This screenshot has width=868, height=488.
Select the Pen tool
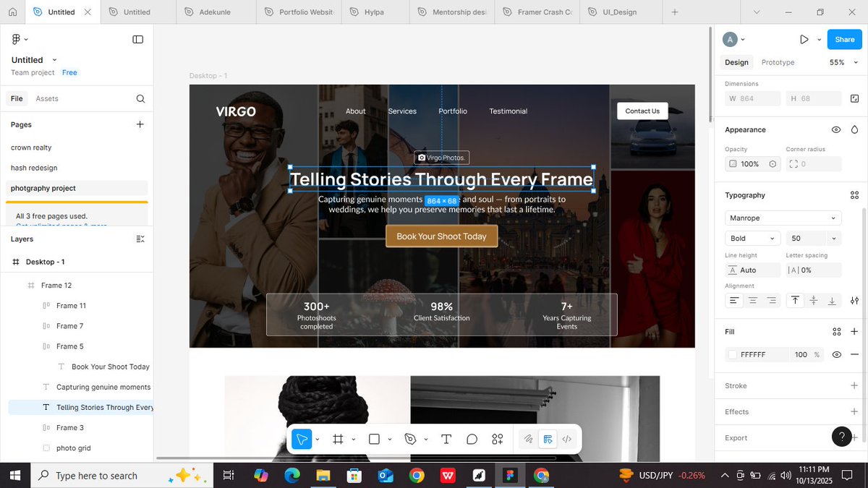[x=410, y=439]
